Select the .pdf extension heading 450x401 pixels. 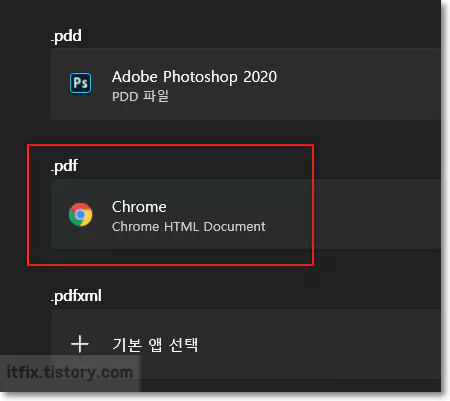click(64, 166)
